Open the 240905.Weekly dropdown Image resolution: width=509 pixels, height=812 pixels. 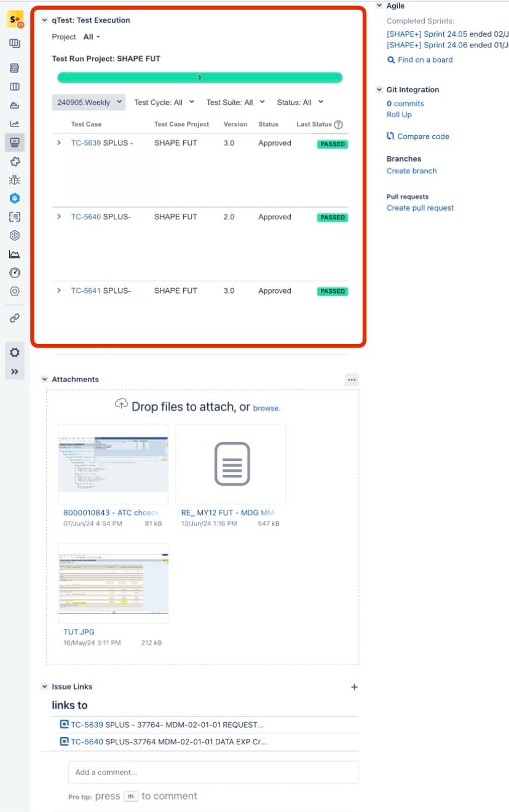[89, 103]
